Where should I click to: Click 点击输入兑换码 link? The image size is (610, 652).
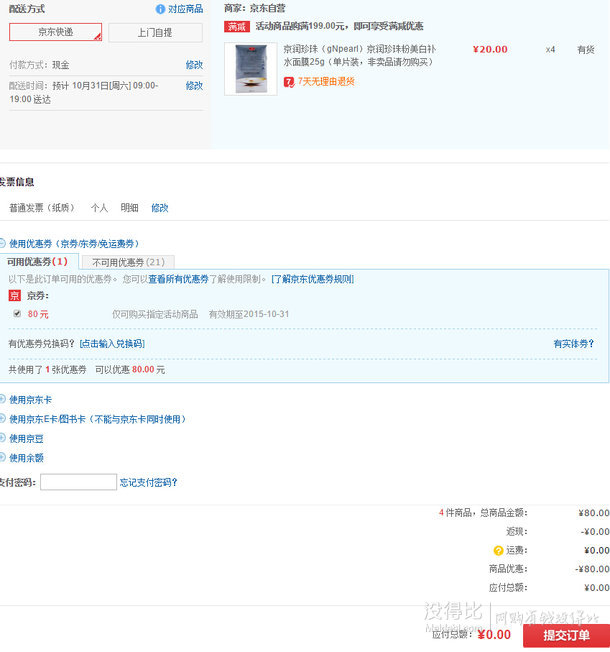(112, 343)
